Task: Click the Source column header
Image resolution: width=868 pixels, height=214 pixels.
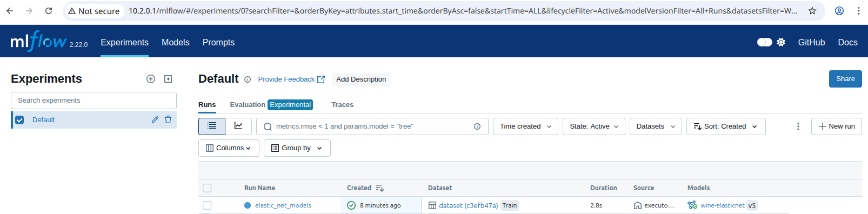Action: point(644,188)
